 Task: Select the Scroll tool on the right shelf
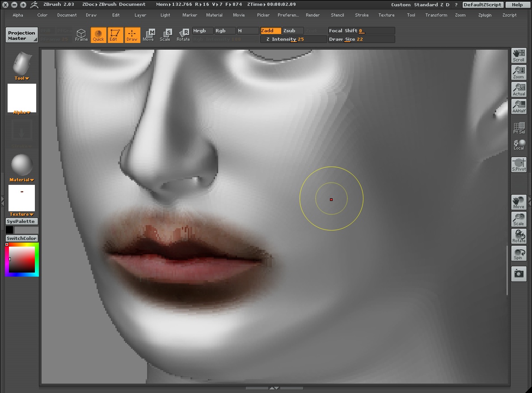[x=519, y=55]
